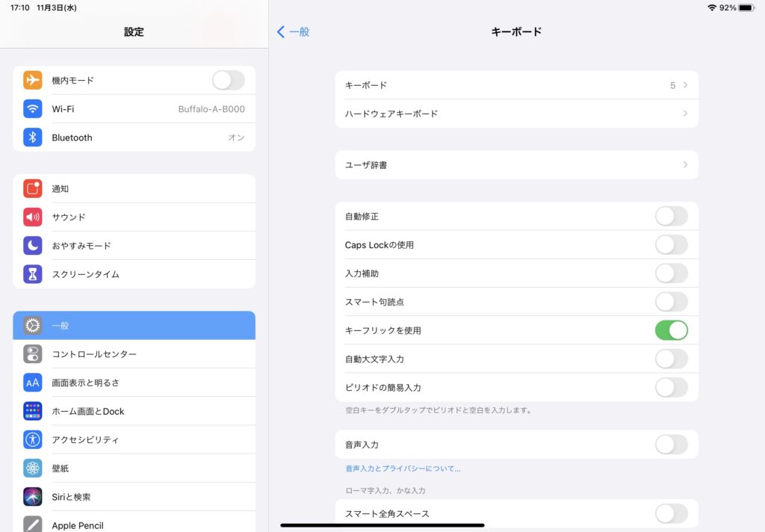The width and height of the screenshot is (765, 532).
Task: Turn off キーフリックを使用 switch
Action: (x=671, y=330)
